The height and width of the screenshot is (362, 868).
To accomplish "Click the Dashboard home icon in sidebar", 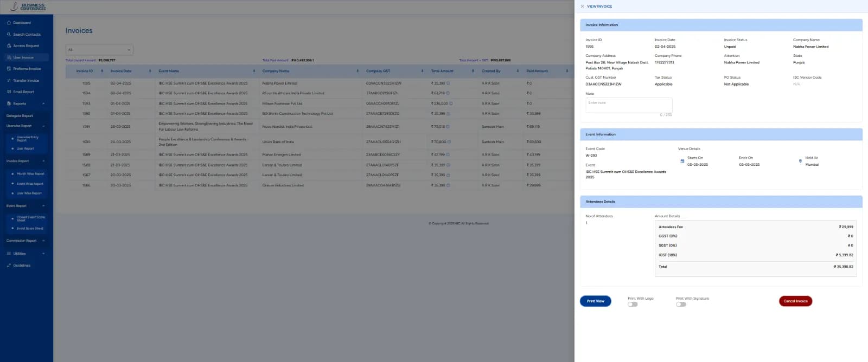I will click(9, 23).
